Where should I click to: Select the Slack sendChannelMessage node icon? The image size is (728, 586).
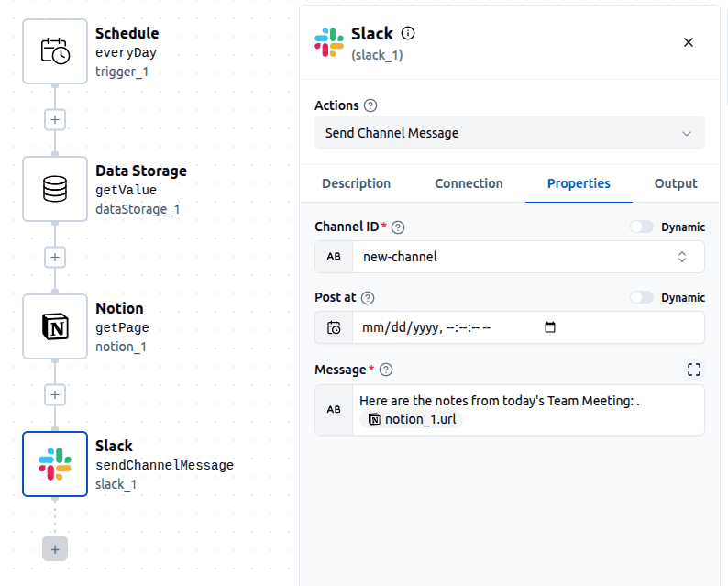coord(55,464)
